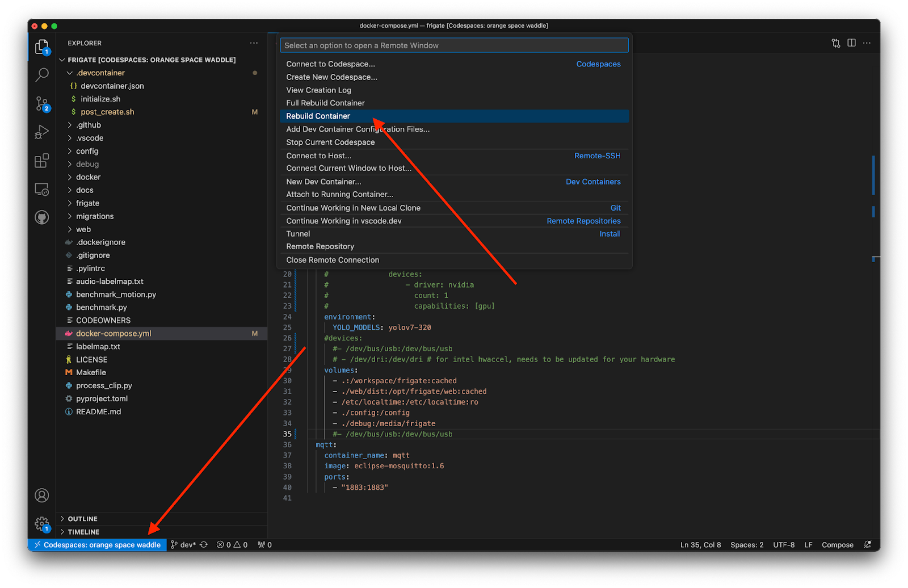Click Spaces: 2 indentation setting
The height and width of the screenshot is (588, 908).
(x=747, y=545)
